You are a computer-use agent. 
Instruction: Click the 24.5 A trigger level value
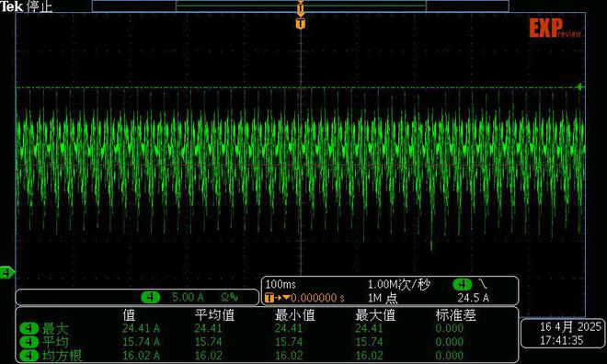473,298
